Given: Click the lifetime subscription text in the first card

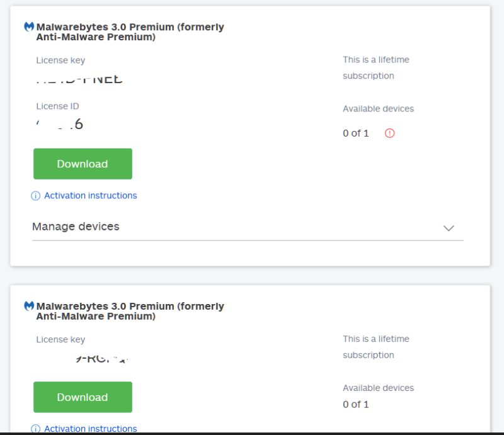Looking at the screenshot, I should [376, 68].
